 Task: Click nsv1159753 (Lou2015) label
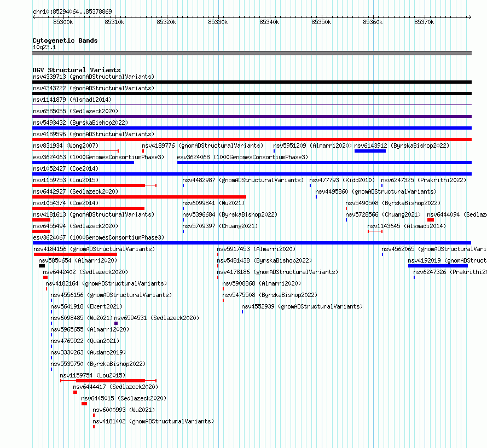pyautogui.click(x=66, y=180)
